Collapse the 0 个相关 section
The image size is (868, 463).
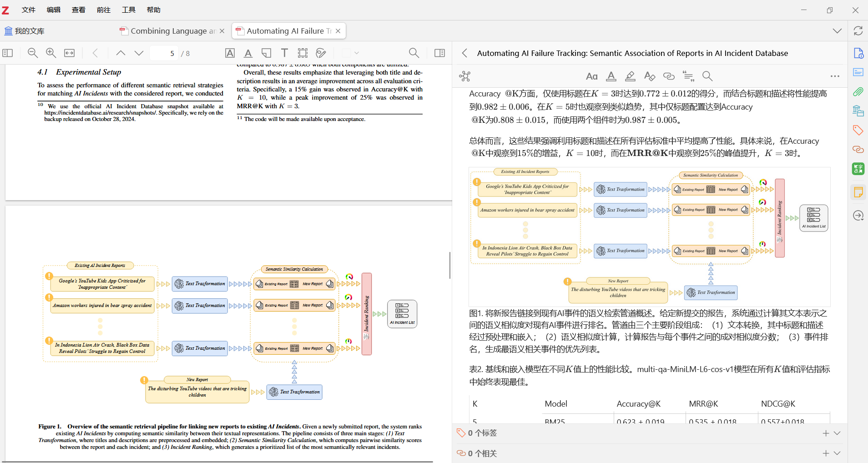pos(837,453)
